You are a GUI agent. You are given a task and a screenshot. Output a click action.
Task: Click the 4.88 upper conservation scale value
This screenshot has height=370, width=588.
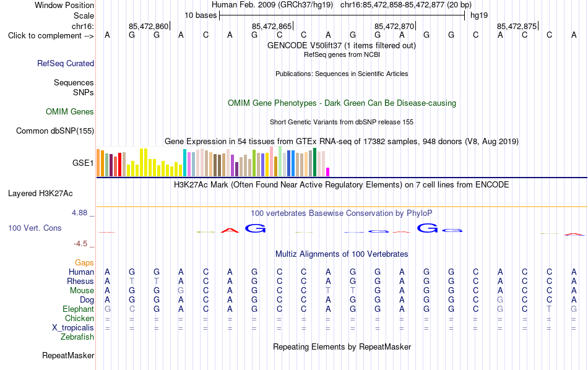click(x=79, y=213)
